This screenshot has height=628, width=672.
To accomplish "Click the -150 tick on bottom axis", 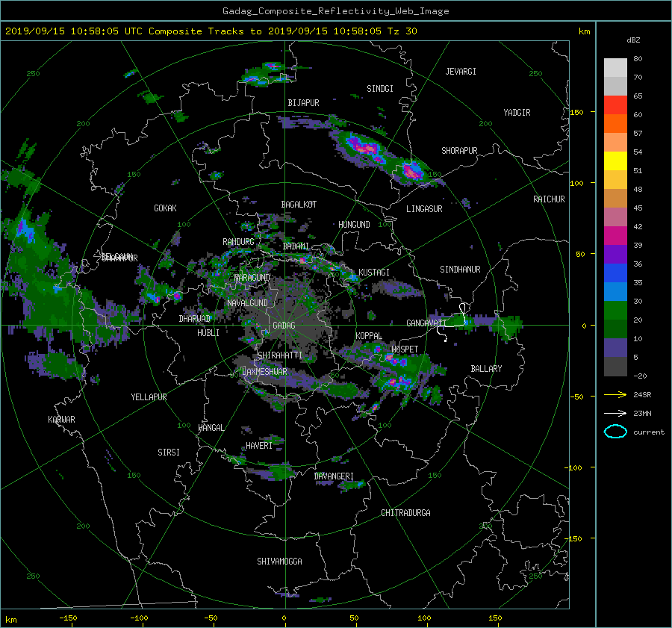I will [68, 618].
